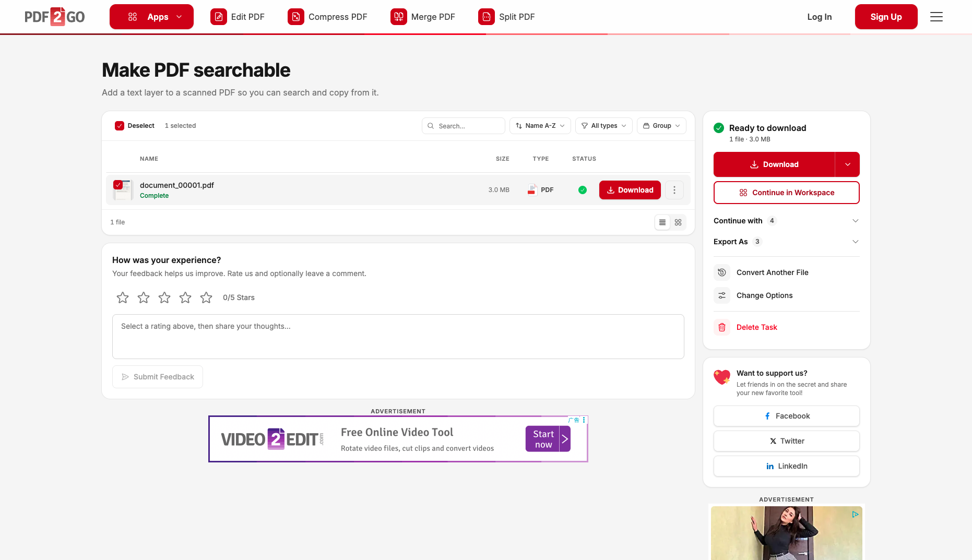Click the Delete Task trash icon
The image size is (972, 560).
pos(722,327)
